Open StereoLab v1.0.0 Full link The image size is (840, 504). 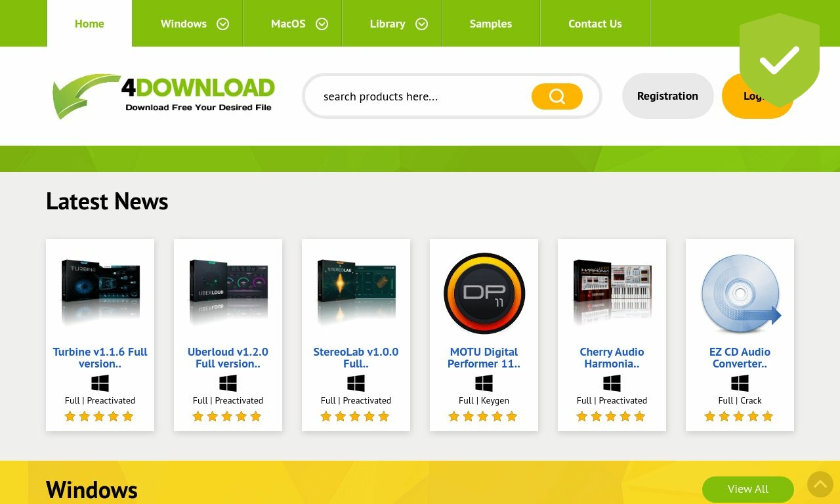[356, 358]
